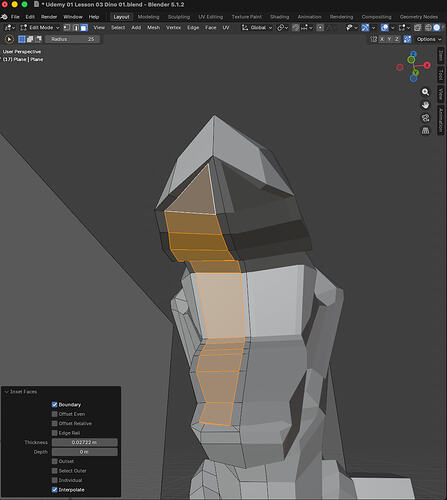The width and height of the screenshot is (447, 500).
Task: Open the mesh edit mode overlay icon
Action: coord(402,28)
